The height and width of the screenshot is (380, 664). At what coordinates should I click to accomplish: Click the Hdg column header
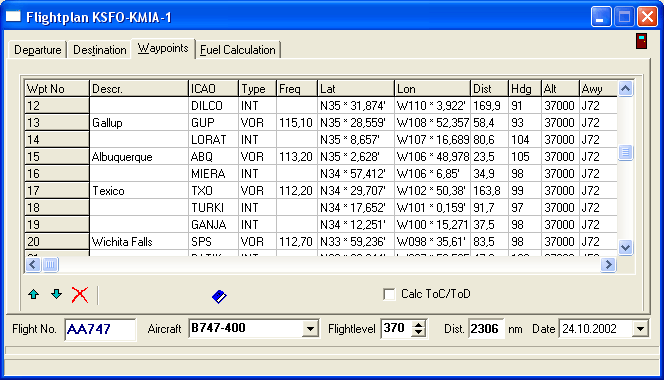pos(525,89)
